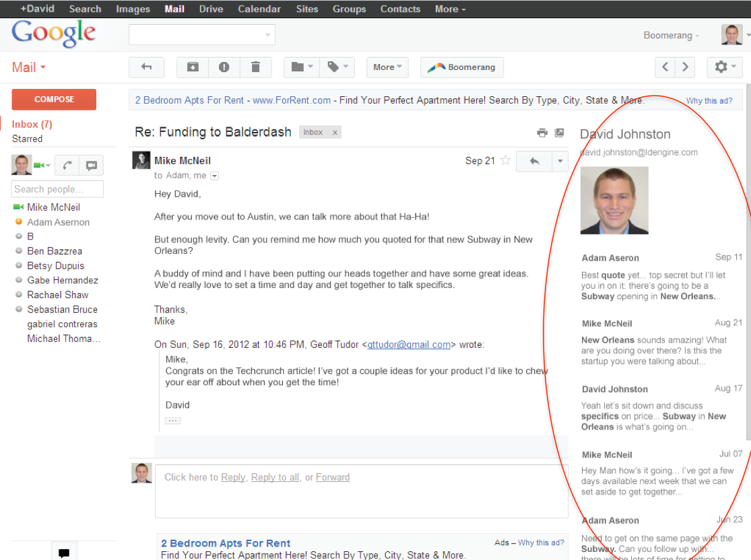This screenshot has width=751, height=560.
Task: Reply to message with arrow button
Action: pyautogui.click(x=534, y=162)
